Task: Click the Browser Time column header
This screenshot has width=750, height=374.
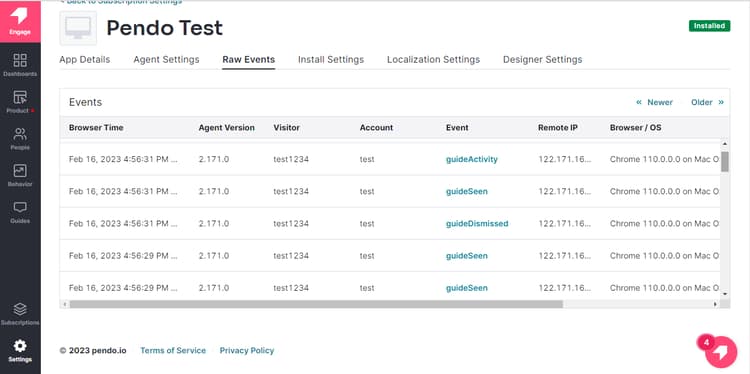Action: [x=96, y=128]
